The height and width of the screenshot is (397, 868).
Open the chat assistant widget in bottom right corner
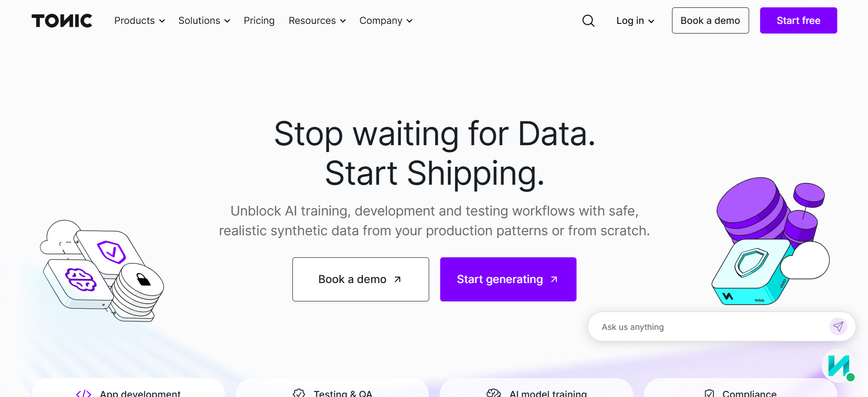coord(841,366)
